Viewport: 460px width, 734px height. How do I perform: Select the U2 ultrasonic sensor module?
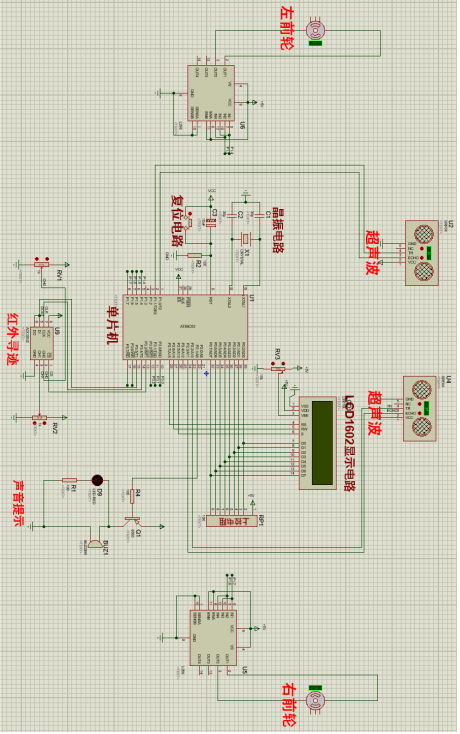422,253
